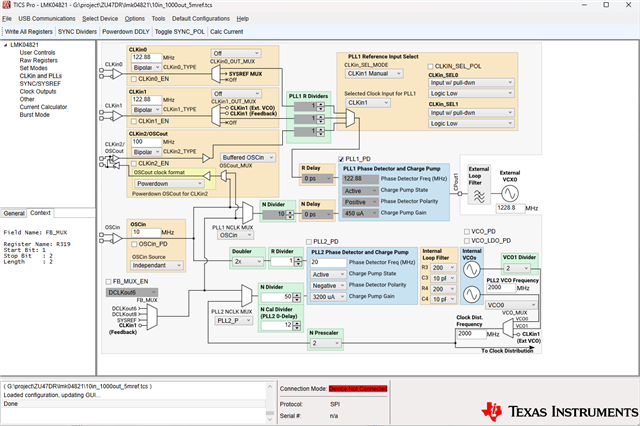Image resolution: width=640 pixels, height=426 pixels.
Task: Check the VCO_PD checkbox
Action: 467,231
